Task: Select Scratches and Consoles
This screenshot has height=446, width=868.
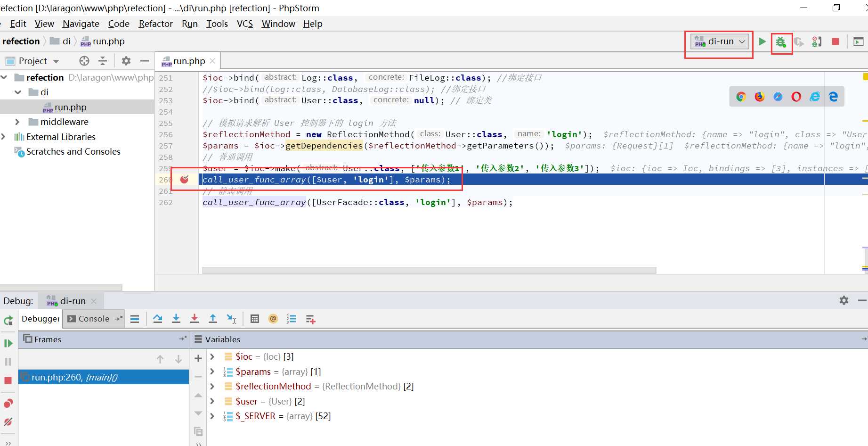Action: (x=73, y=151)
